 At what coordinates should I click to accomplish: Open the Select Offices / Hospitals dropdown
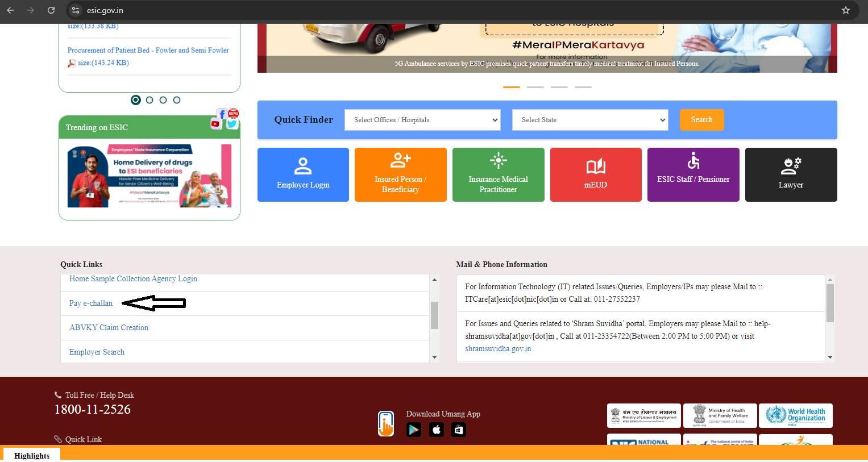(422, 120)
